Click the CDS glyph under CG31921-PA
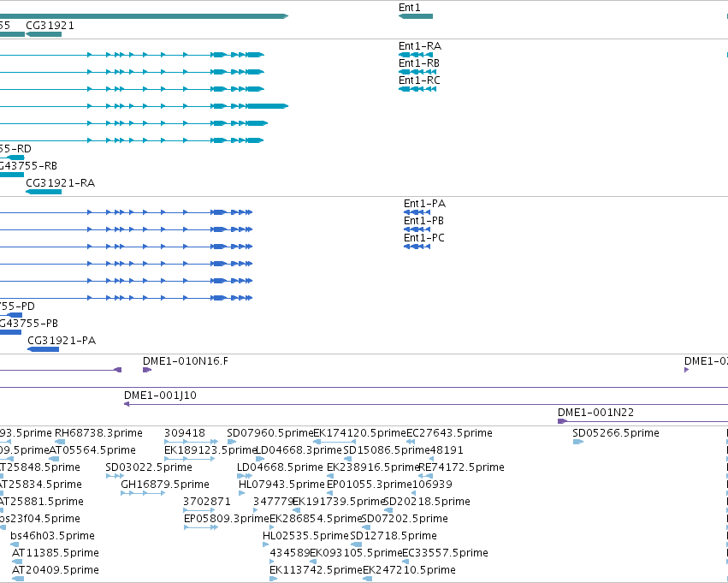Screen dimensions: 728x583 [x=44, y=349]
